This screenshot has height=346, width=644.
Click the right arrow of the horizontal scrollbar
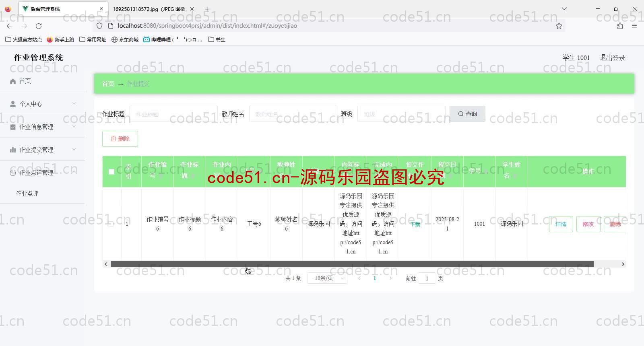coord(623,264)
